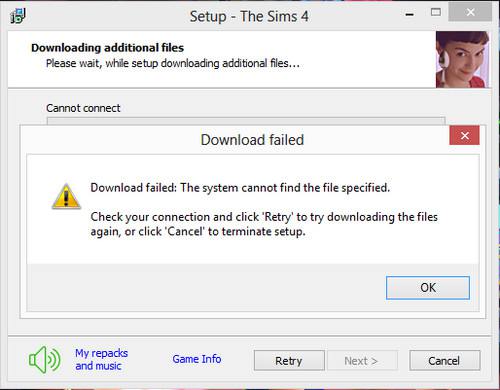
Task: Close the Download failed dialog with red X
Action: pyautogui.click(x=464, y=135)
